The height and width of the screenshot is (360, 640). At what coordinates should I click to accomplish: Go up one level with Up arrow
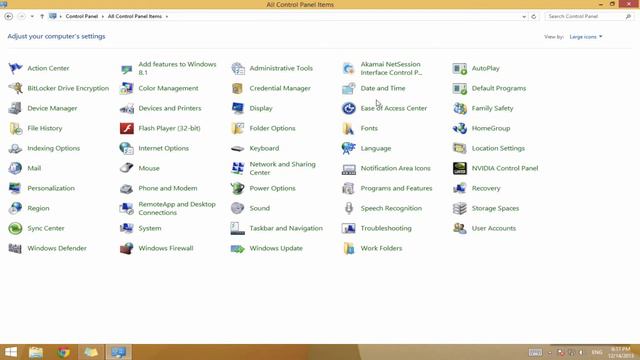coord(42,16)
